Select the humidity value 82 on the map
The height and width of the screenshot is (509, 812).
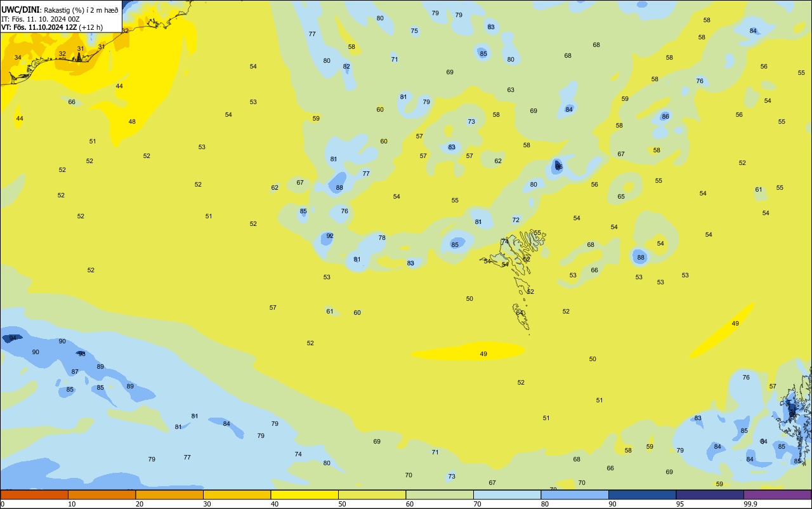[346, 66]
